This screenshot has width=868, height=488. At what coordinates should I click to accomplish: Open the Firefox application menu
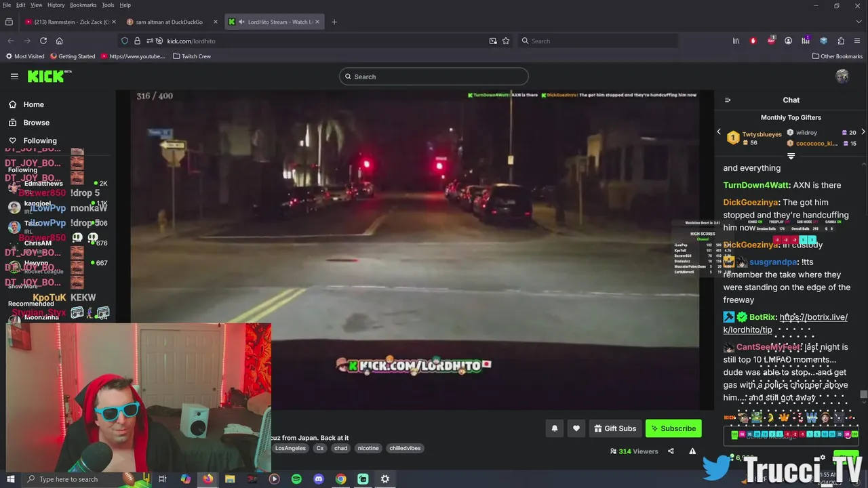[857, 41]
